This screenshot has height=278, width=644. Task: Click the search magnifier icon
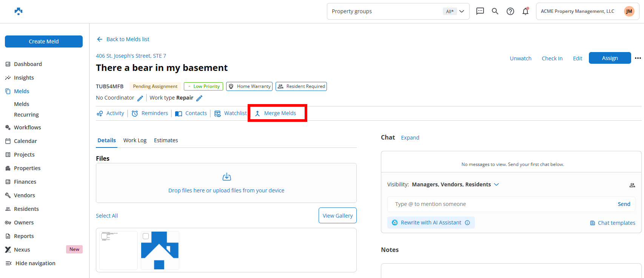[x=495, y=11]
